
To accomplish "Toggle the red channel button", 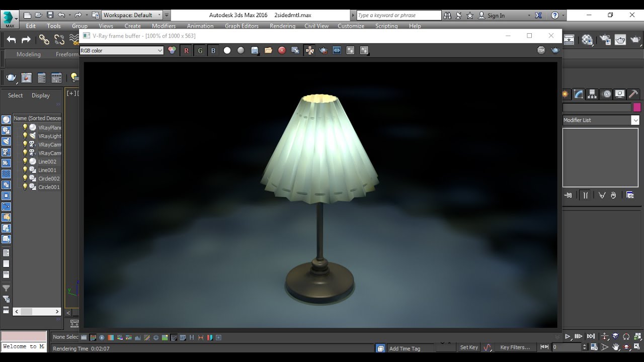I will (x=186, y=50).
